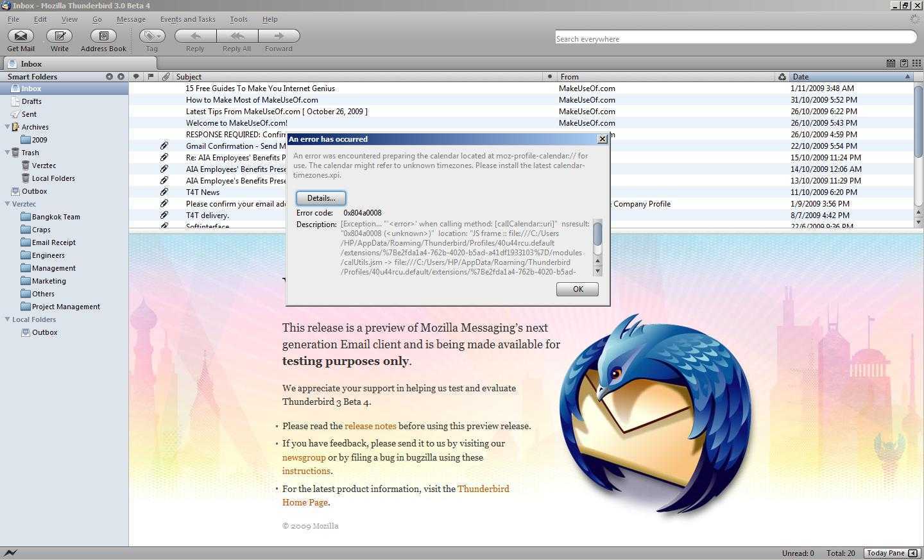Click the activity throbber icon
This screenshot has width=924, height=560.
click(915, 19)
